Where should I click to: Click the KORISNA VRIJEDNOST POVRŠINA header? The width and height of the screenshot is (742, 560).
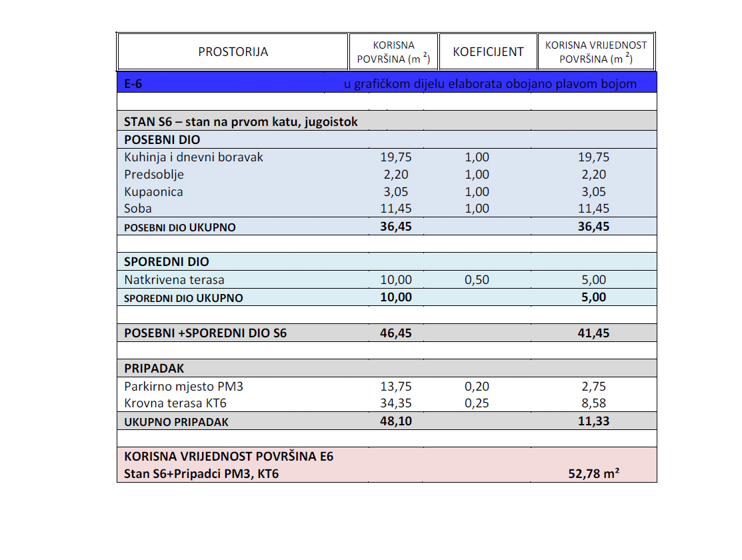click(596, 51)
